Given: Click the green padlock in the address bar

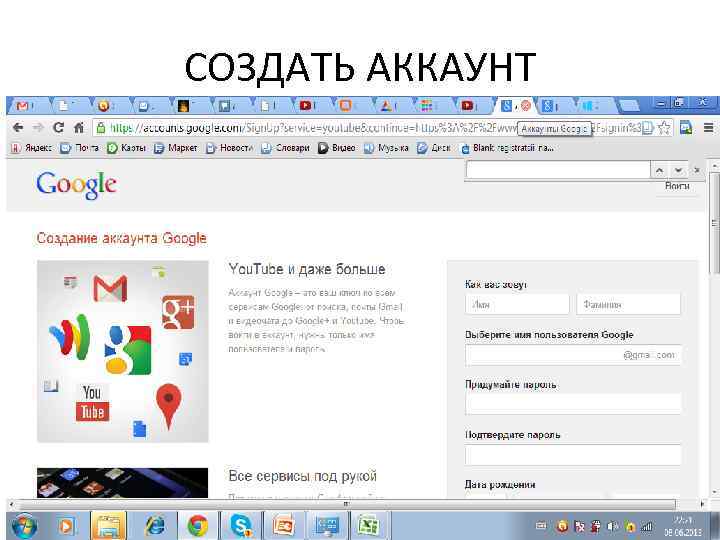Looking at the screenshot, I should click(101, 128).
